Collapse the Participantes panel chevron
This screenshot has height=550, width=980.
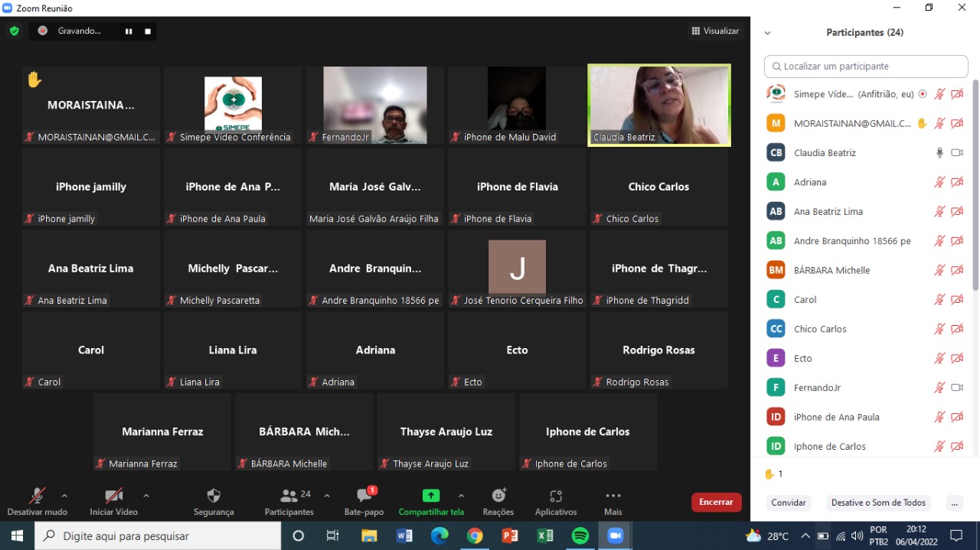pos(768,33)
